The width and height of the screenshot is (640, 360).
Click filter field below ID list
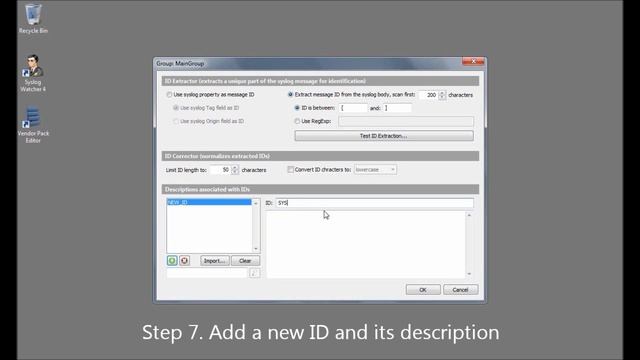[x=207, y=273]
